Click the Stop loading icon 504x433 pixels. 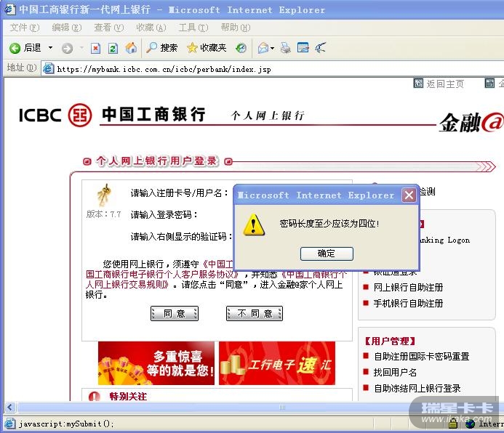tap(95, 48)
